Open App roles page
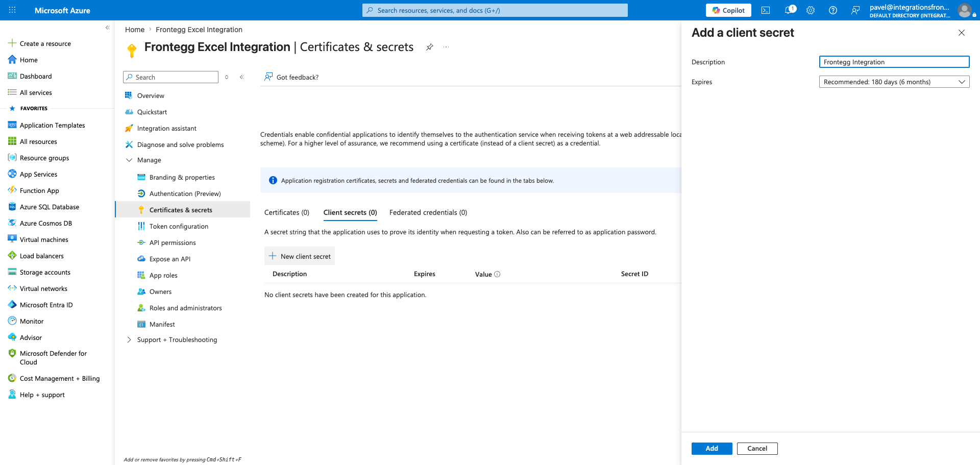The width and height of the screenshot is (980, 465). 163,275
